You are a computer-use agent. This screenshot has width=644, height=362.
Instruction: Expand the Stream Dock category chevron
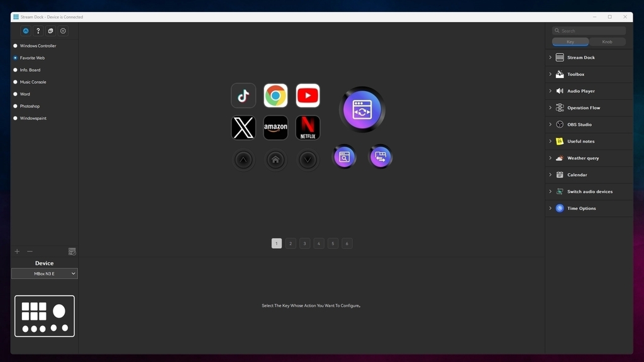click(550, 57)
